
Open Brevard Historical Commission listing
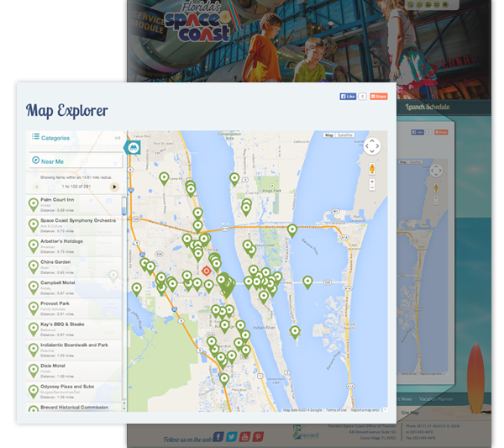(74, 408)
